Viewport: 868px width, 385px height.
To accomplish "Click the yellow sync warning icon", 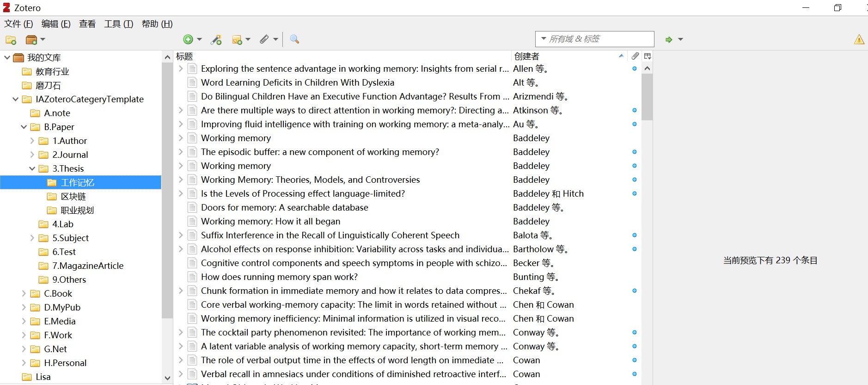I will 859,39.
